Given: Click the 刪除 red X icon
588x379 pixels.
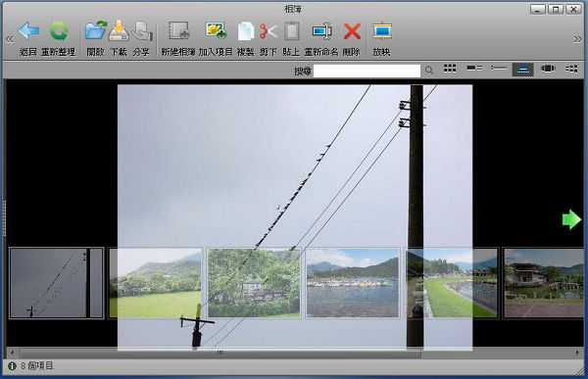Looking at the screenshot, I should click(x=352, y=31).
